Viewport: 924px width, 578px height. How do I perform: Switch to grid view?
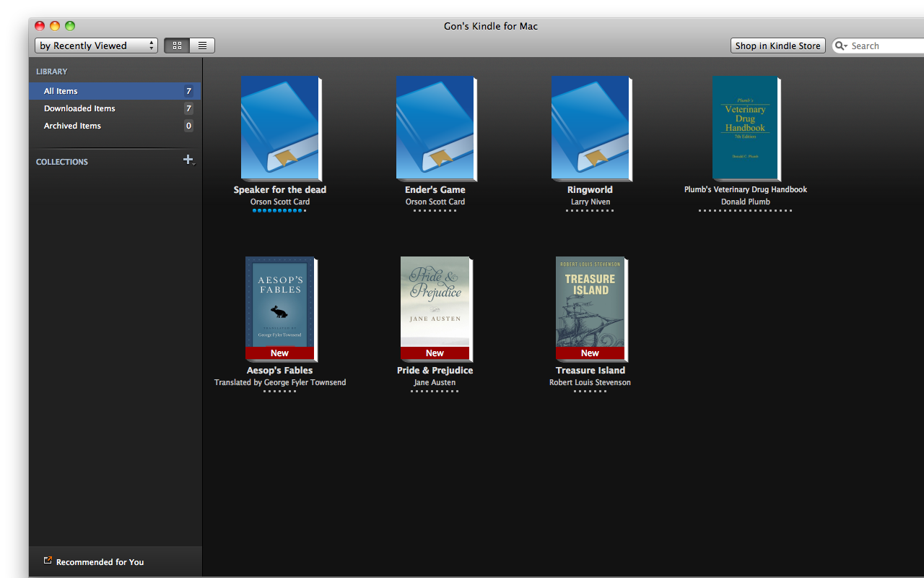click(177, 46)
